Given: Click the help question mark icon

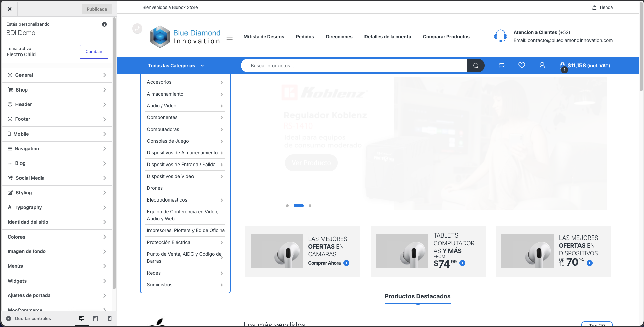Looking at the screenshot, I should coord(104,24).
